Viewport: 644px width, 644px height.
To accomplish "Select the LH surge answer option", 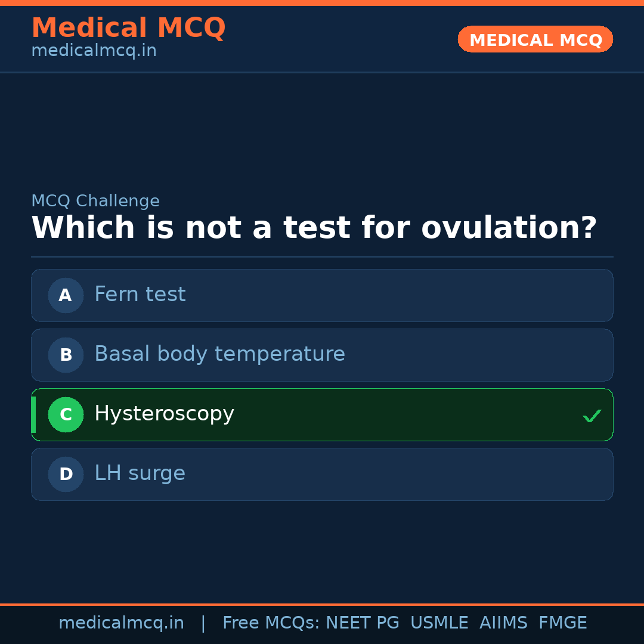I will [322, 474].
